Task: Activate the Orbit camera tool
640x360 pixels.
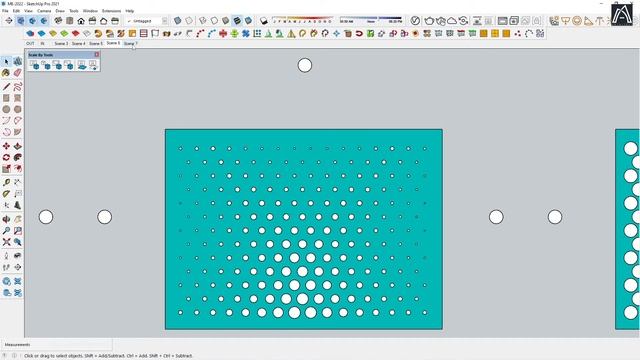Action: pyautogui.click(x=6, y=219)
